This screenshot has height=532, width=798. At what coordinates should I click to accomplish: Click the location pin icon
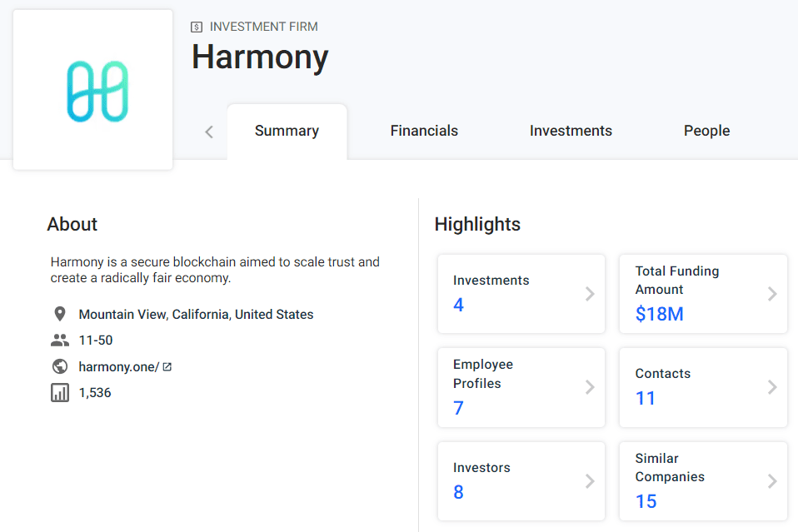tap(59, 315)
